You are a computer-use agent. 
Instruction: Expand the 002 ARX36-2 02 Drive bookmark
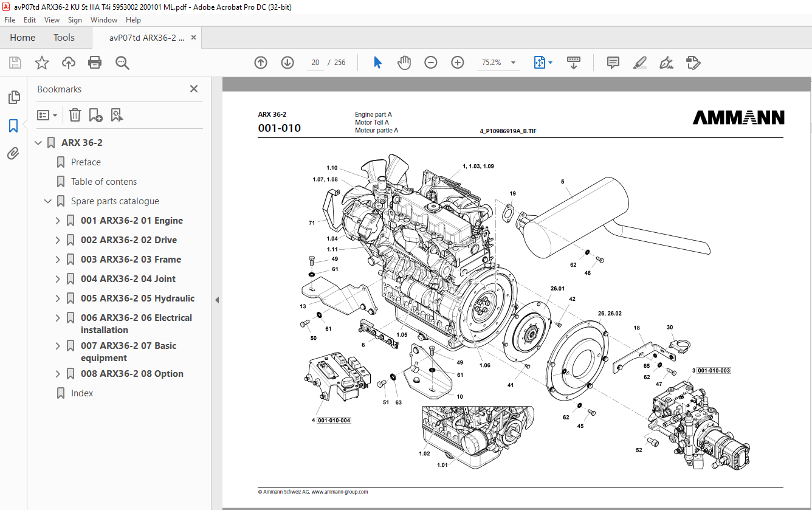coord(58,240)
